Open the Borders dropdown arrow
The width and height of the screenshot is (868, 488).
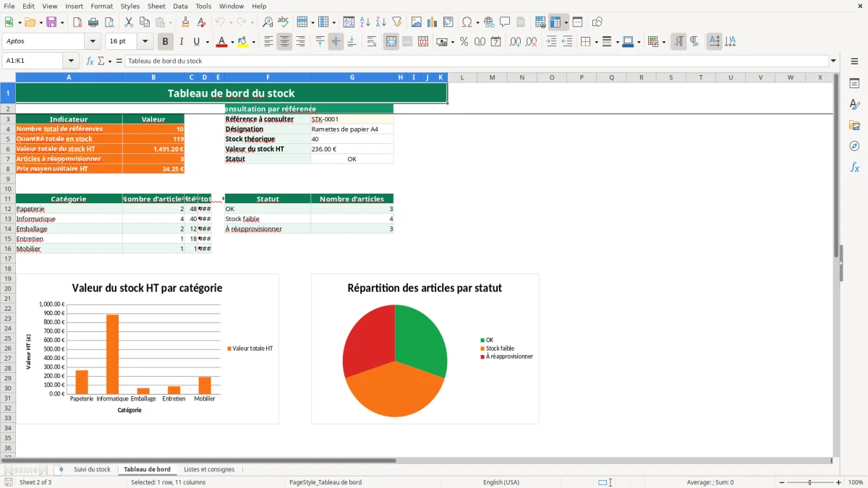pyautogui.click(x=596, y=42)
